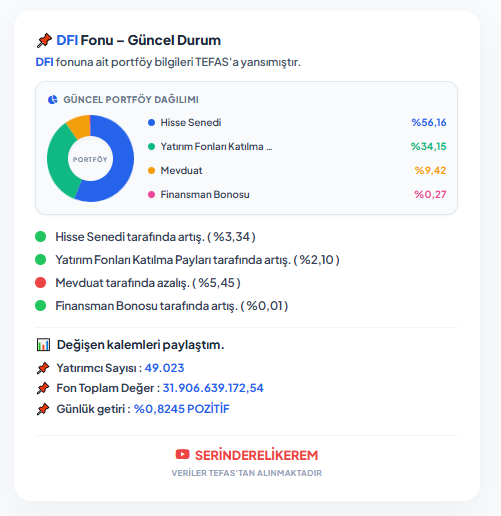Click the Hisse Senedi tarafında artış (%3,34) line

click(x=155, y=237)
